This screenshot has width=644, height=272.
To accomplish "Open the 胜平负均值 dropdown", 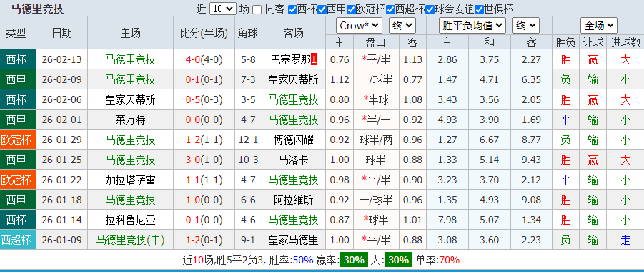I will 472,26.
